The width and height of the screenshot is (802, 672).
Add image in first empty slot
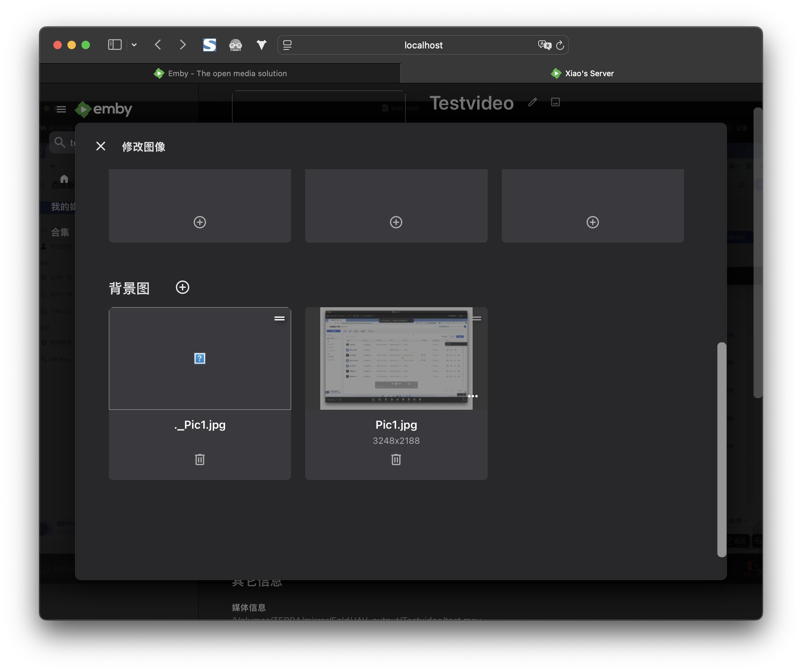coord(200,222)
